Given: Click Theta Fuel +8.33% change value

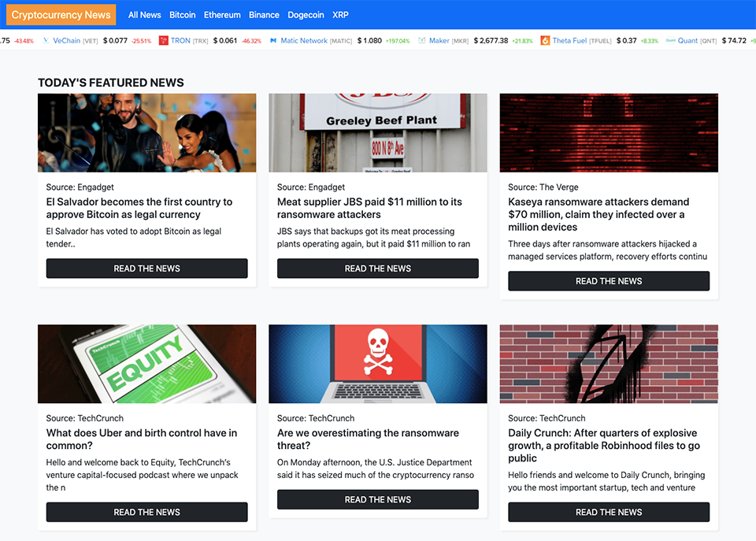Looking at the screenshot, I should click(x=650, y=41).
